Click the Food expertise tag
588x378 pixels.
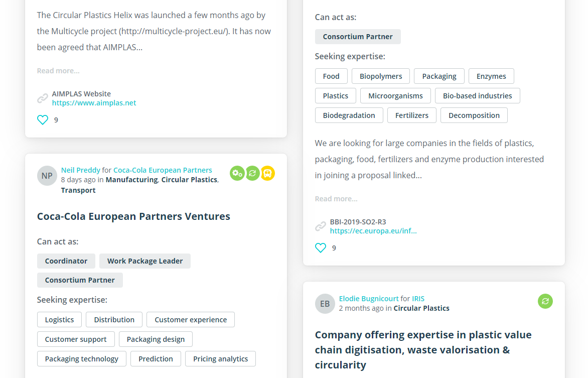(331, 76)
